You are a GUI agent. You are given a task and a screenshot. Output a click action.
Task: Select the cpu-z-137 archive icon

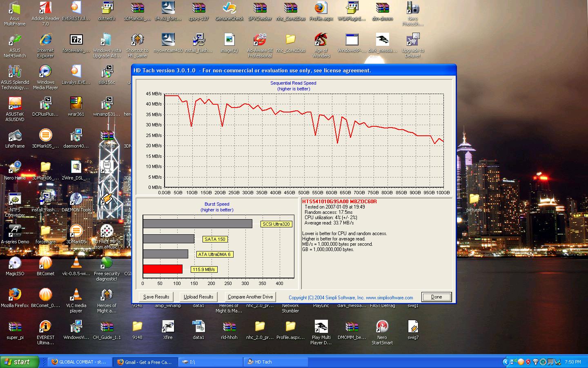(198, 11)
